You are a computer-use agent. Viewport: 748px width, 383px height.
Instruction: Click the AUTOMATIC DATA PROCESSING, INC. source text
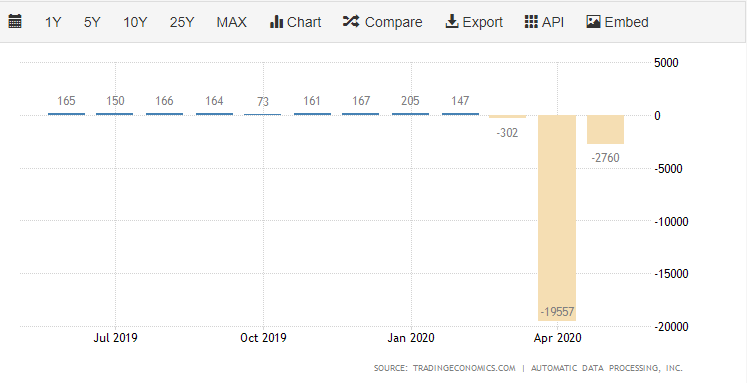pyautogui.click(x=607, y=368)
